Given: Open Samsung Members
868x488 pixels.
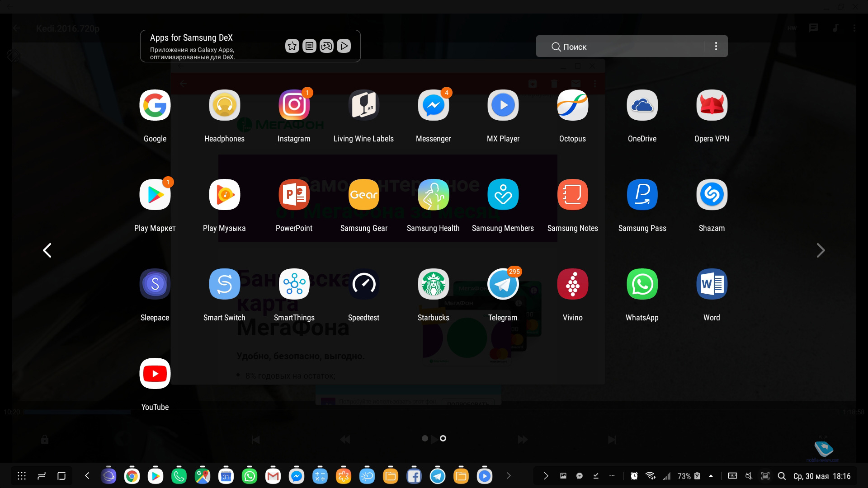Looking at the screenshot, I should 503,195.
